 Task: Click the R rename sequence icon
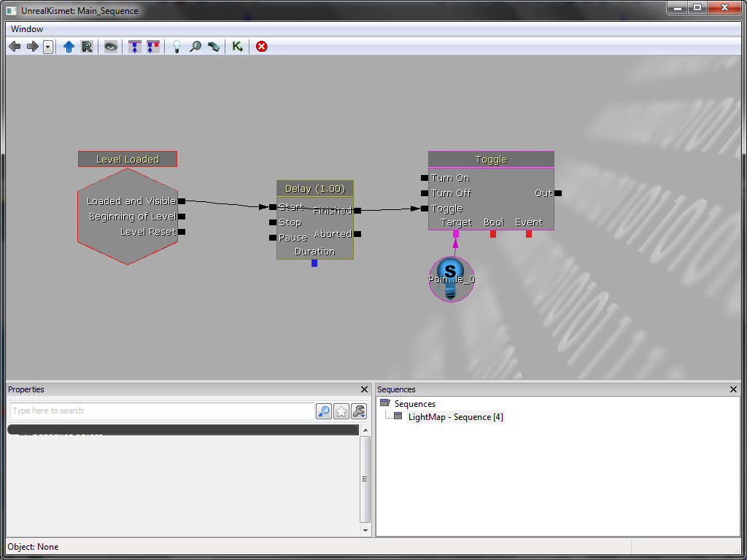[87, 47]
